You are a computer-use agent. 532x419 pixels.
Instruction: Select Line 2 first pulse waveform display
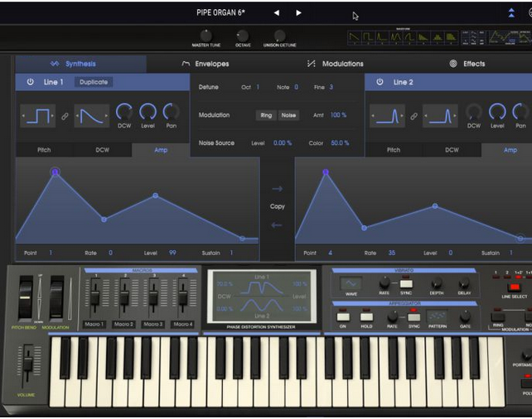pos(387,116)
